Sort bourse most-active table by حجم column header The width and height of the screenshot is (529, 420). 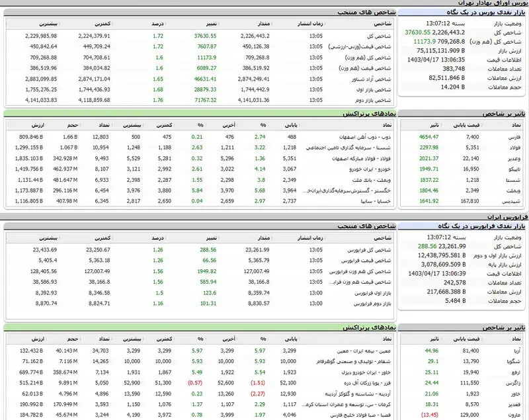click(73, 125)
